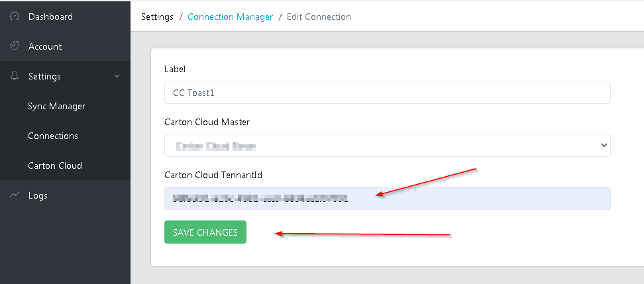Focus the Label text field

[x=387, y=93]
